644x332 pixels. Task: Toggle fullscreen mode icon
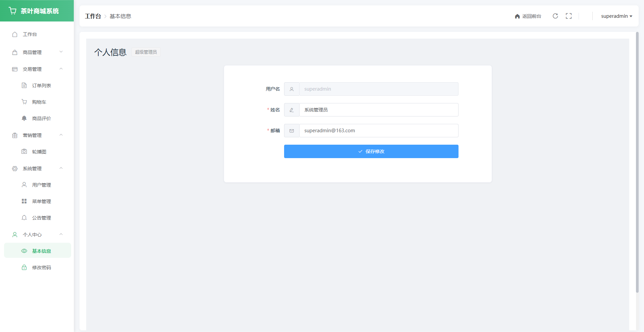point(569,16)
